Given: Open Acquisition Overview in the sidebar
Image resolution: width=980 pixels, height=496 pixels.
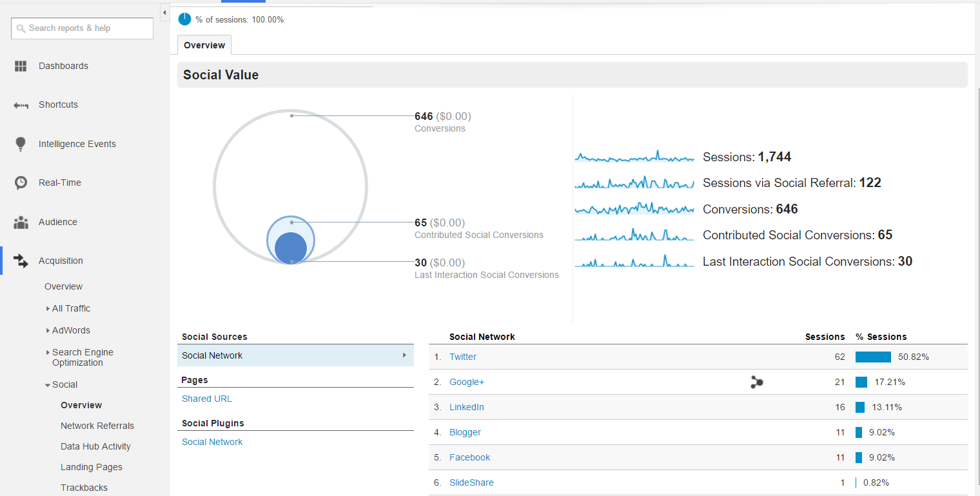Looking at the screenshot, I should coord(64,286).
